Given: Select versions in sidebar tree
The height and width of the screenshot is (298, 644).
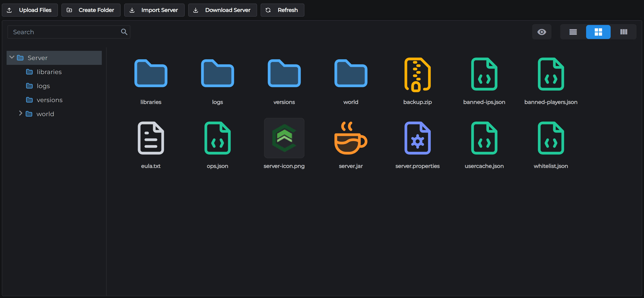Looking at the screenshot, I should (54, 100).
